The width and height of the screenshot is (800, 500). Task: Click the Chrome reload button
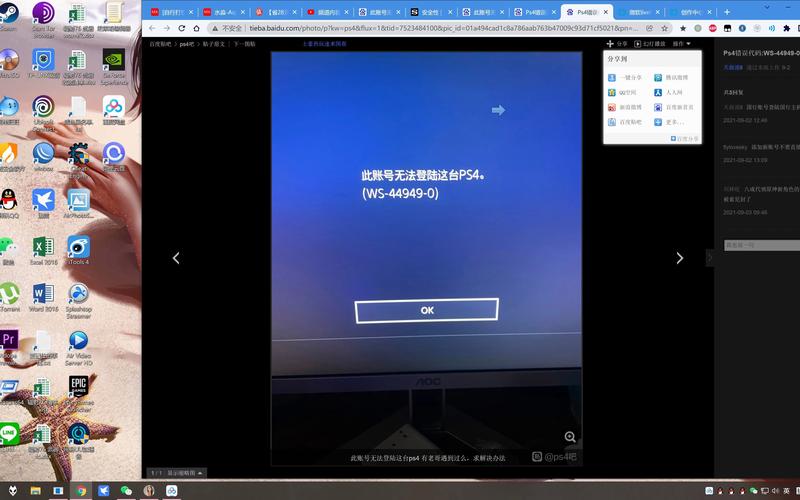click(182, 28)
